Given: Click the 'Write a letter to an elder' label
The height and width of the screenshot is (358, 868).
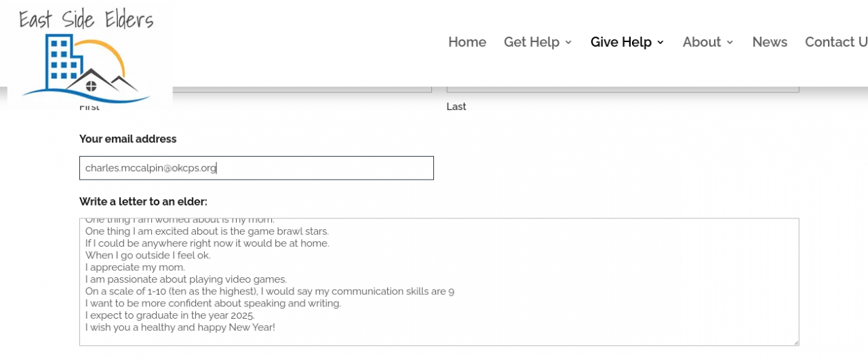Looking at the screenshot, I should pyautogui.click(x=143, y=201).
